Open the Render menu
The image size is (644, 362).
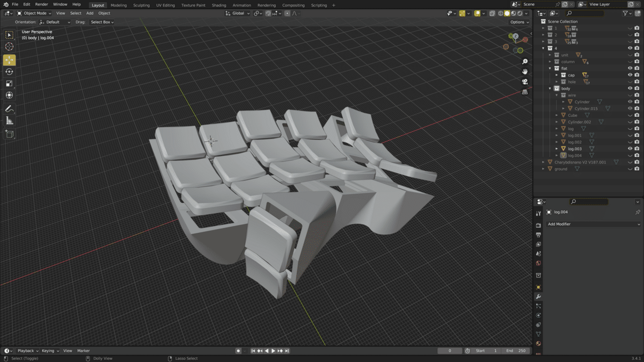point(41,4)
